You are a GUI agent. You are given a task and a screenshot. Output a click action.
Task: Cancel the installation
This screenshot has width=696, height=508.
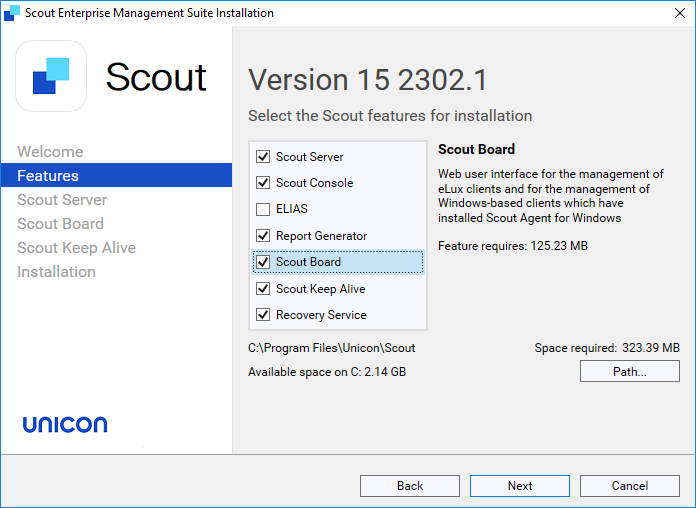point(629,486)
